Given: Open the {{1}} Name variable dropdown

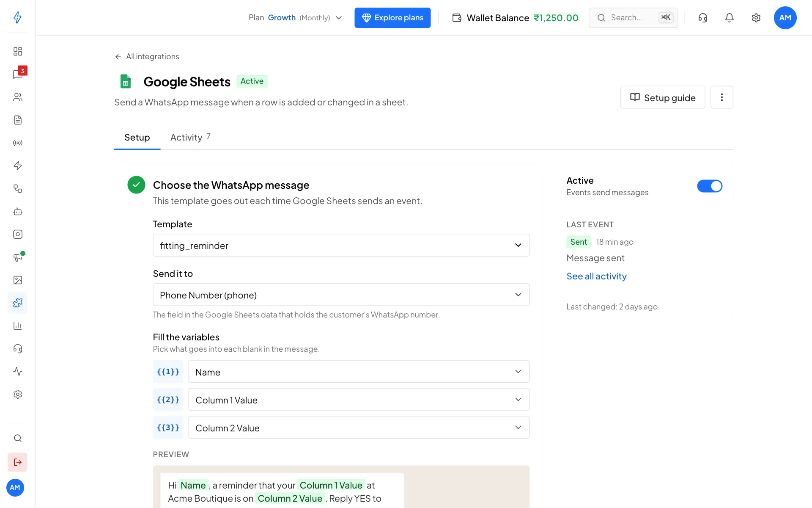Looking at the screenshot, I should pyautogui.click(x=359, y=372).
